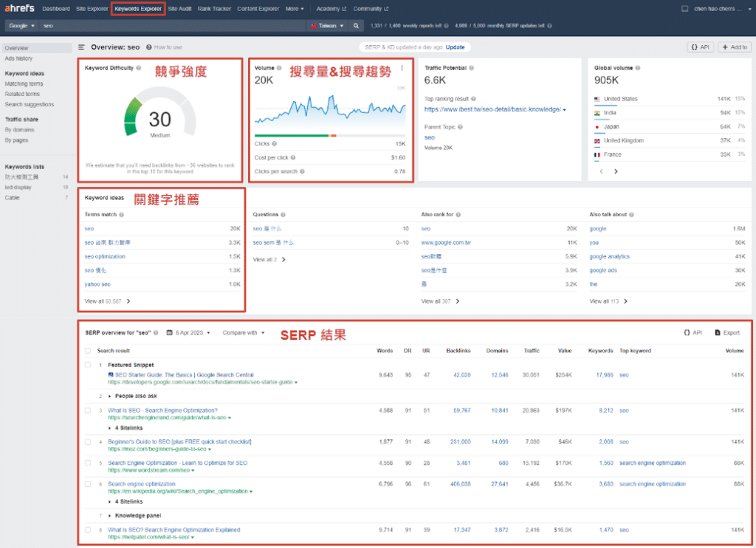This screenshot has height=548, width=756.
Task: View all 60,587 terms match keywords
Action: coord(108,301)
